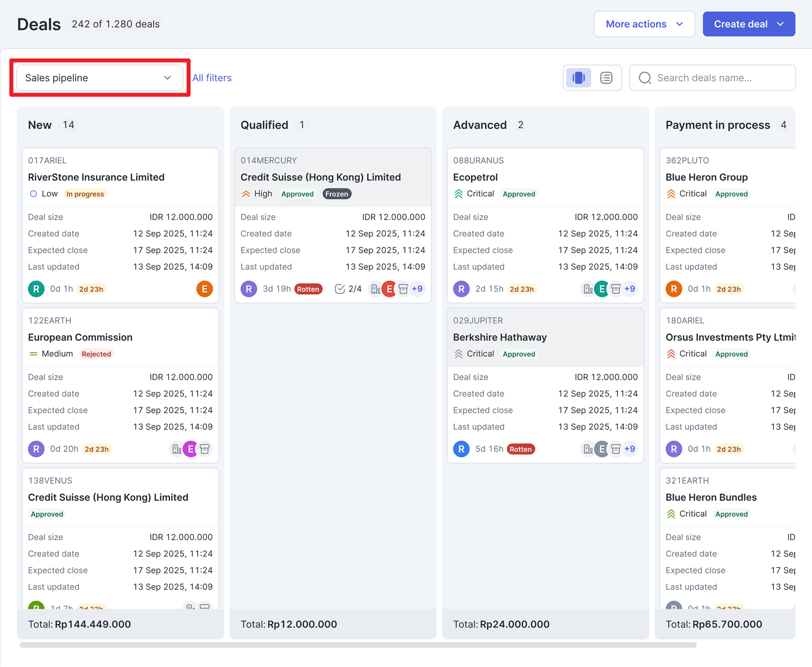Focus the Search deals name field

(713, 78)
